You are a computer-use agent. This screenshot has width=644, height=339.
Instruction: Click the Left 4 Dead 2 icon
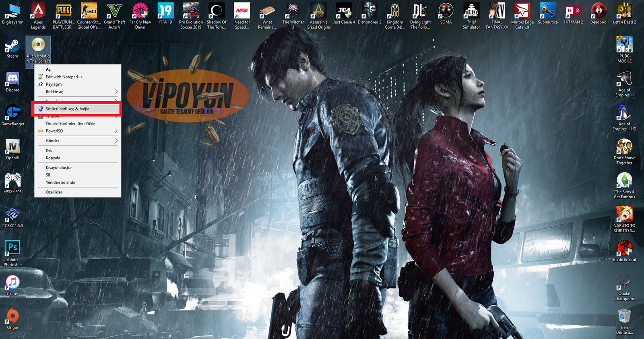[x=624, y=14]
